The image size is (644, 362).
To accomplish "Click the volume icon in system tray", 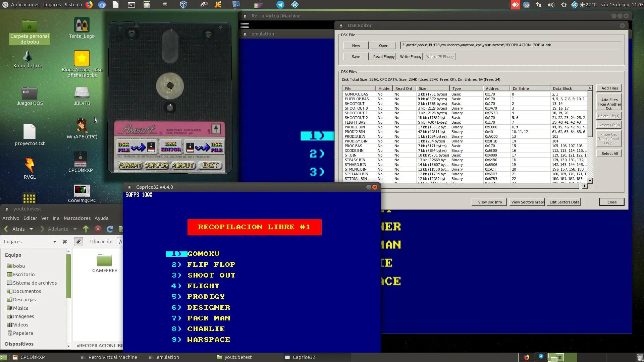I will (551, 5).
